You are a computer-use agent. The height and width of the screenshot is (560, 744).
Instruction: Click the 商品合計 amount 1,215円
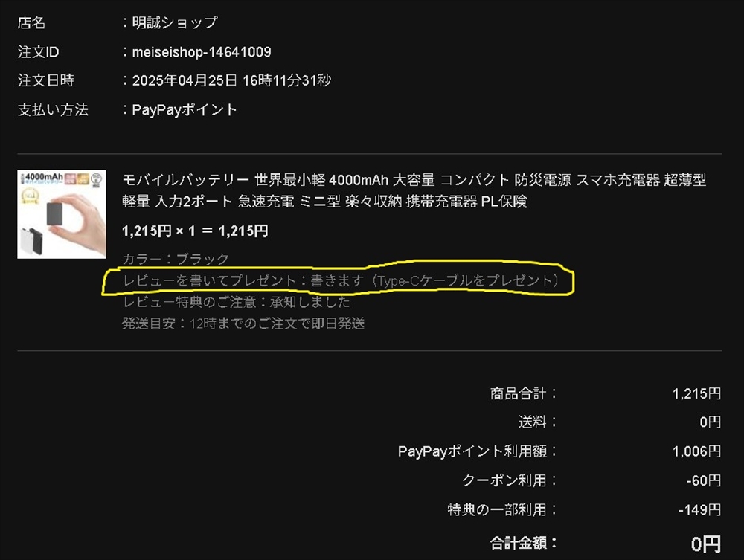pos(696,393)
